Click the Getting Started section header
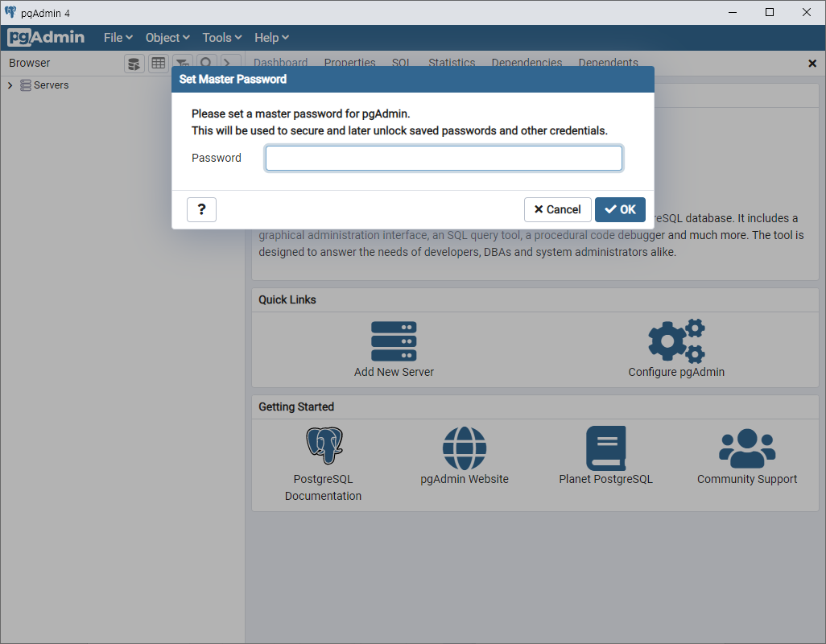 pos(296,407)
